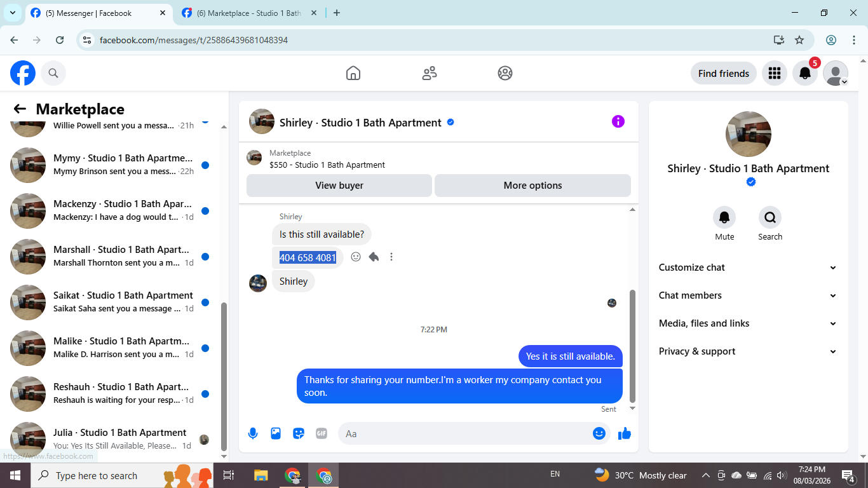Image resolution: width=868 pixels, height=488 pixels.
Task: Click Shirley's large profile thumbnail
Action: [x=749, y=134]
